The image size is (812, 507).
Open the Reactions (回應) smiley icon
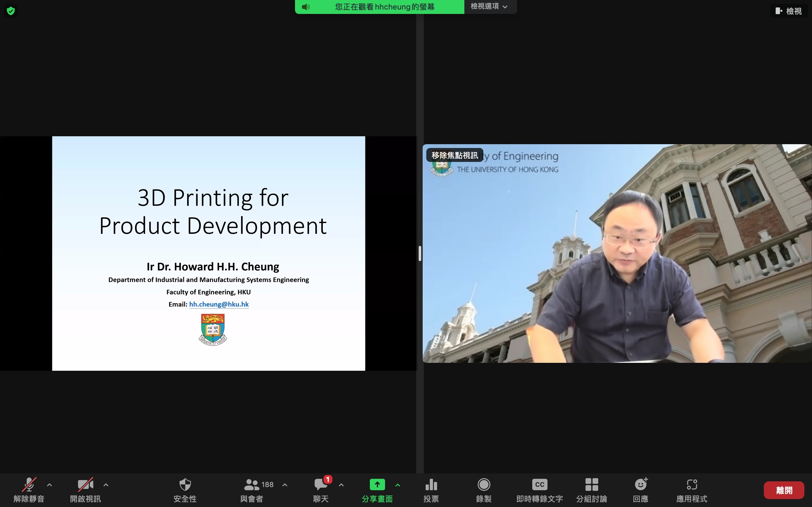click(x=640, y=485)
